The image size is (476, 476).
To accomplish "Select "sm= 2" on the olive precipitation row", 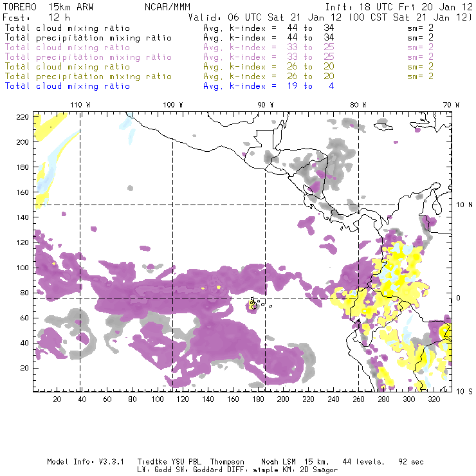I will [x=421, y=77].
